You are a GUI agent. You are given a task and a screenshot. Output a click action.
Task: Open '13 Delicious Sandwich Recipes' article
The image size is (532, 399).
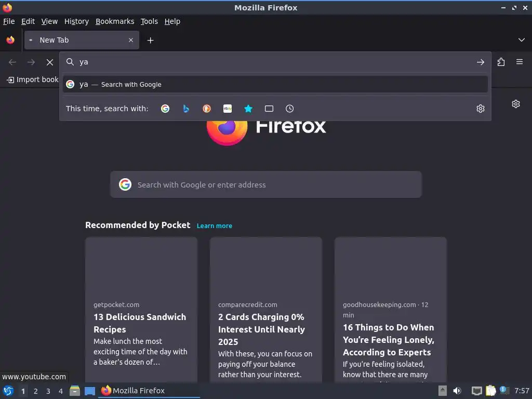pos(140,323)
